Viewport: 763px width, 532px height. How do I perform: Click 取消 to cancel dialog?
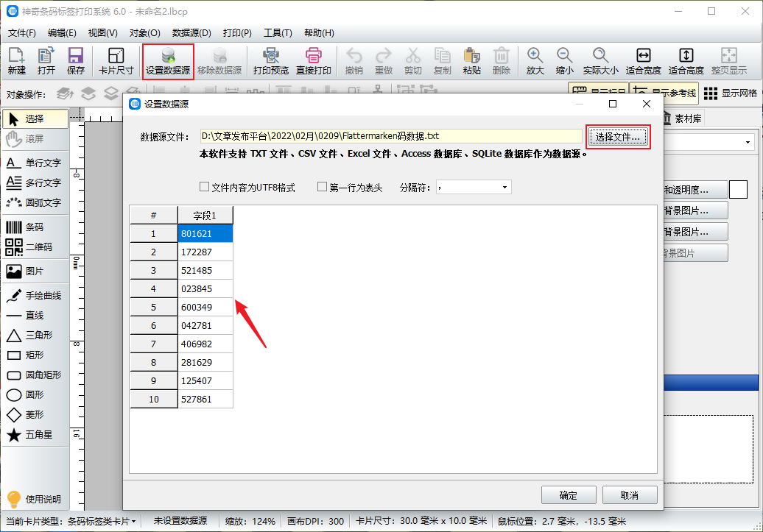pyautogui.click(x=630, y=495)
